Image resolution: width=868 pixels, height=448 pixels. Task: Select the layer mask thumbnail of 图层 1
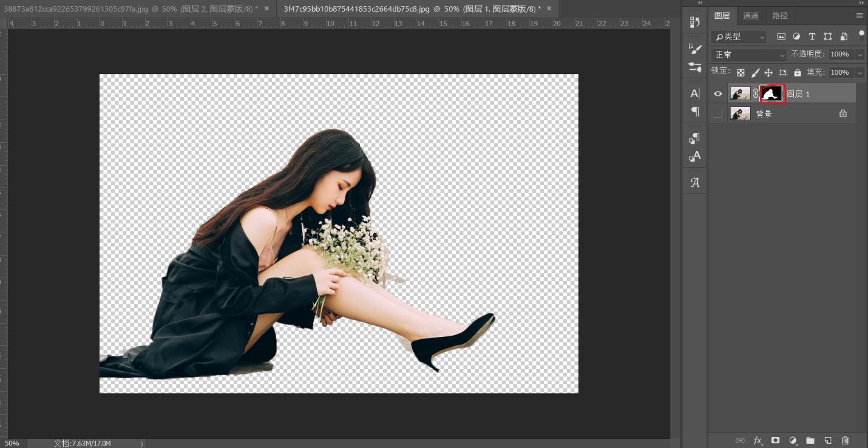[x=771, y=93]
